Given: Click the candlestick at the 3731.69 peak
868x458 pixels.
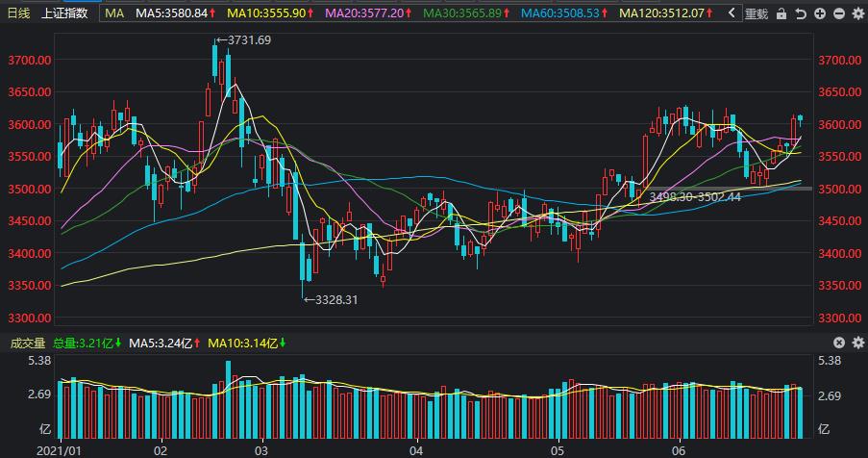Looking at the screenshot, I should pos(214,60).
